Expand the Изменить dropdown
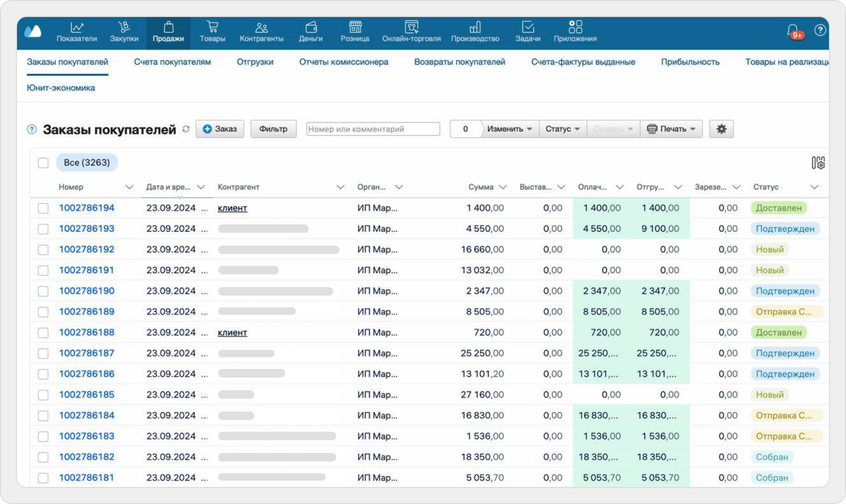846x504 pixels. (x=509, y=129)
